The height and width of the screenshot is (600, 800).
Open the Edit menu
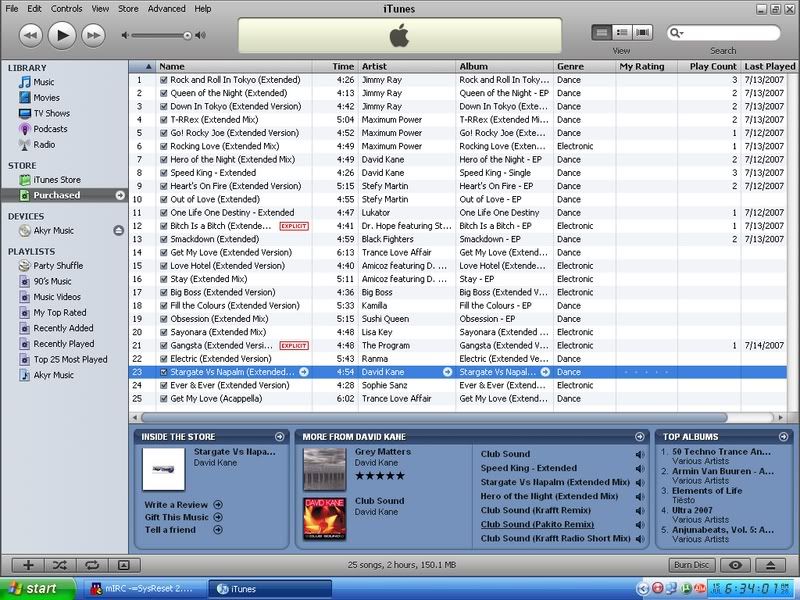tap(35, 9)
